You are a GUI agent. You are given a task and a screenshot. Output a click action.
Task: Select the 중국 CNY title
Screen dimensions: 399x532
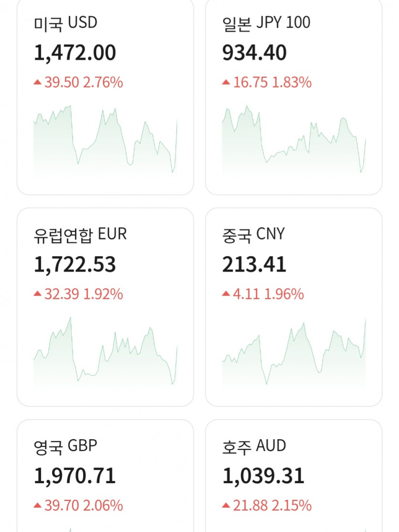point(253,234)
